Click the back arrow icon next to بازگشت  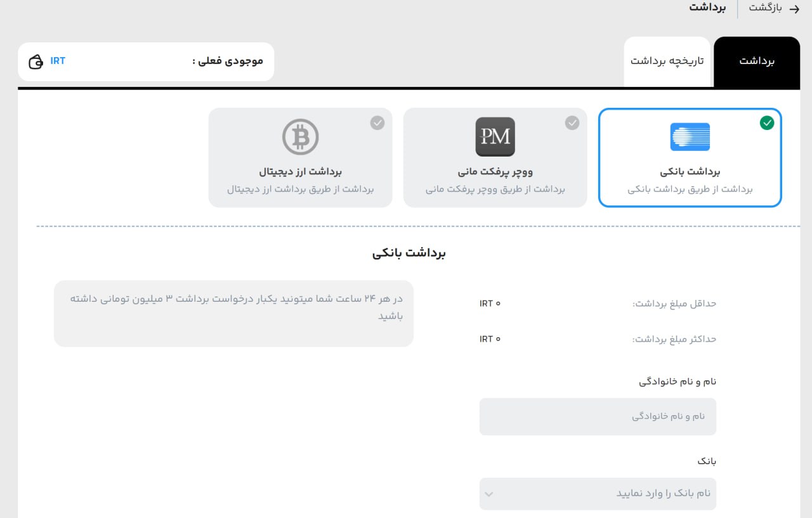coord(794,9)
